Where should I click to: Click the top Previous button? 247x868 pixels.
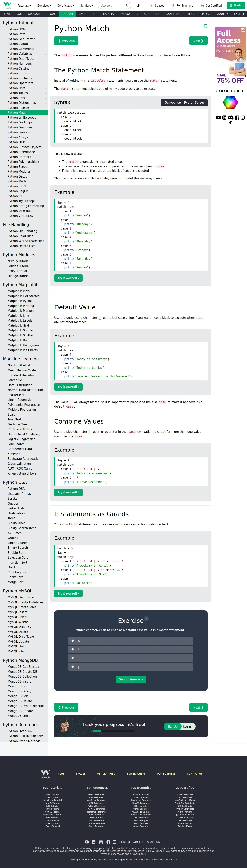(66, 41)
